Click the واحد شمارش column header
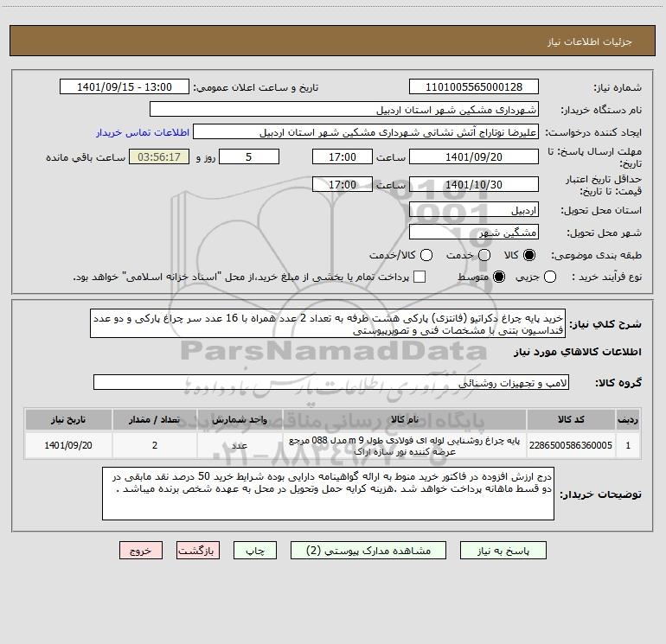 tap(240, 420)
